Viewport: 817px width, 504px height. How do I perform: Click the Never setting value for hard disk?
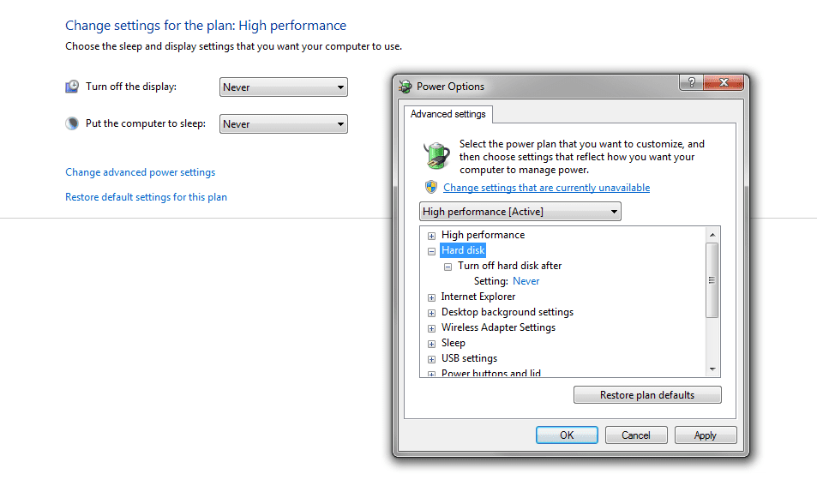coord(526,281)
